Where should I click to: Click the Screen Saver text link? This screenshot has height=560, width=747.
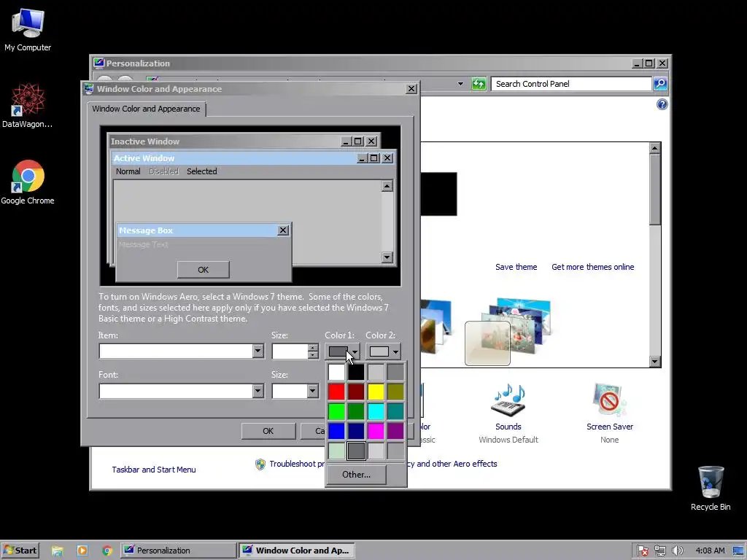tap(610, 427)
